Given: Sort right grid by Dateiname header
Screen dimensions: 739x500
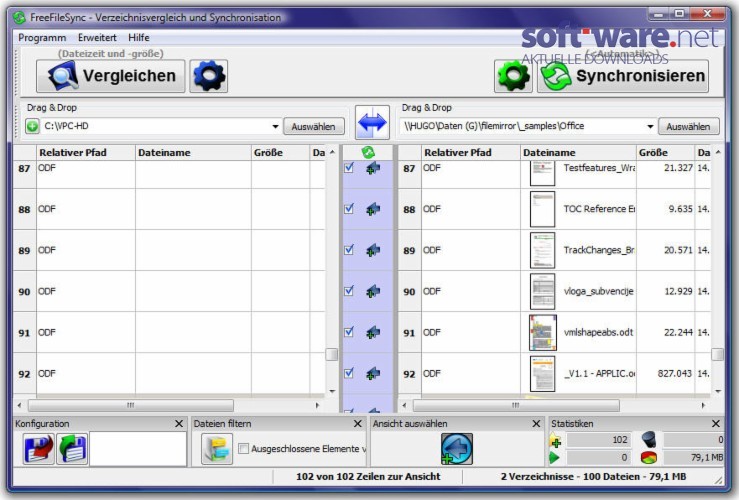Looking at the screenshot, I should 578,153.
